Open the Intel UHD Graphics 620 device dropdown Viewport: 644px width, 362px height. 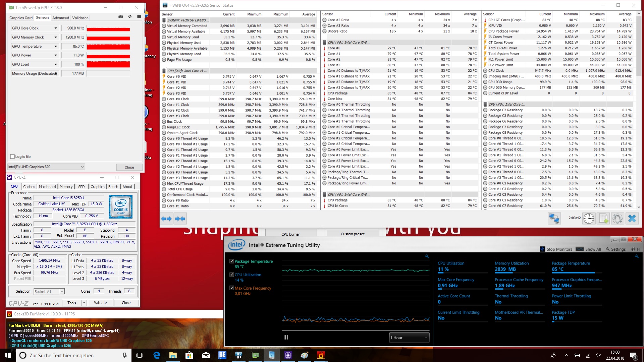click(x=82, y=167)
